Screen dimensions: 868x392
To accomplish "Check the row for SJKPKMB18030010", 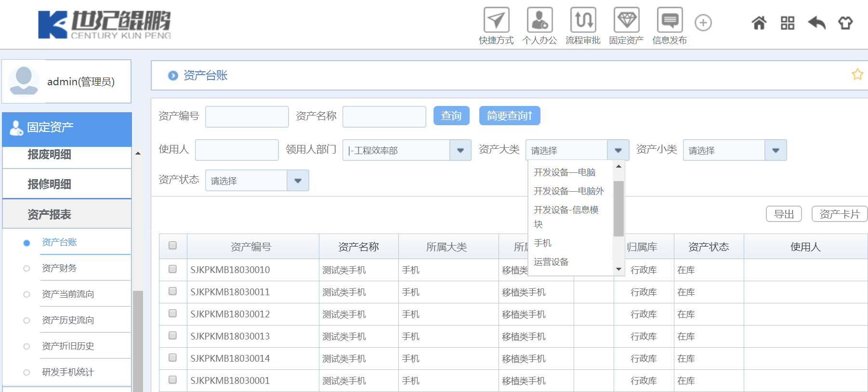I will click(x=172, y=269).
